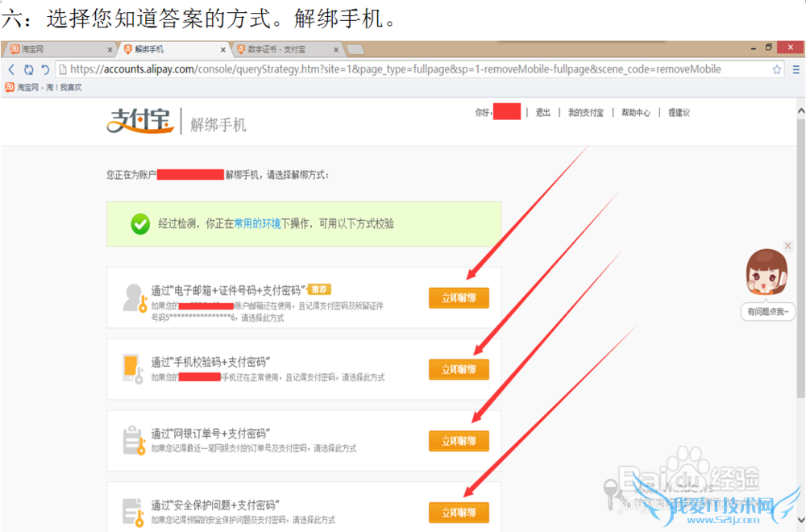
Task: Click the Alipay 支付宝 logo
Action: pos(139,121)
